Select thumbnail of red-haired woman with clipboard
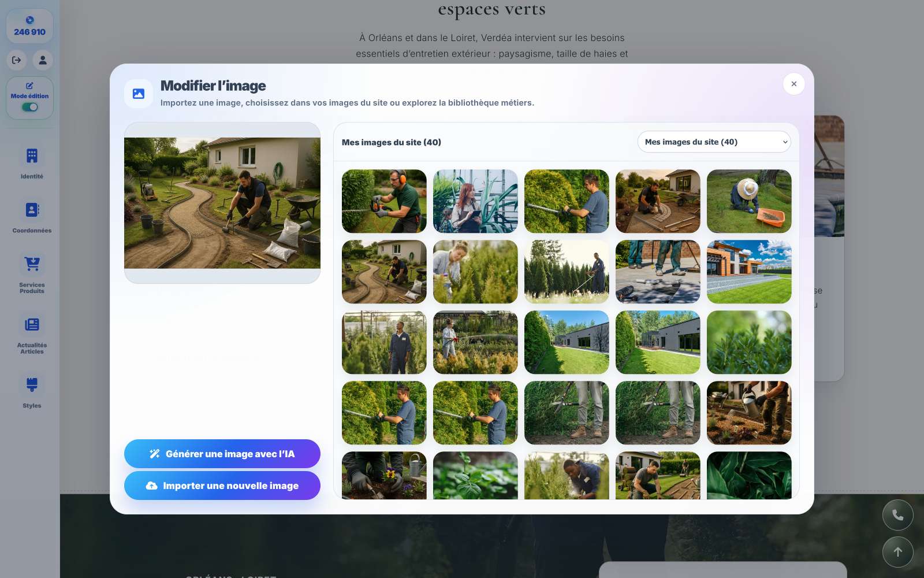The width and height of the screenshot is (924, 578). [475, 201]
